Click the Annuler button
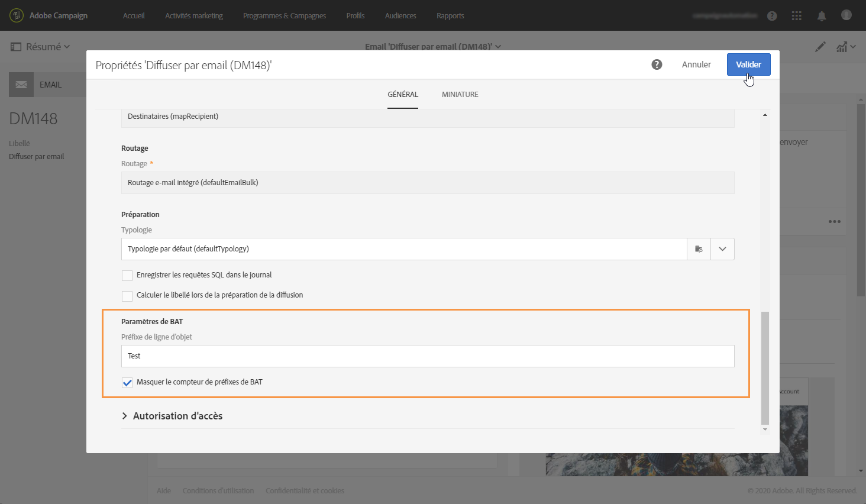 (x=696, y=64)
